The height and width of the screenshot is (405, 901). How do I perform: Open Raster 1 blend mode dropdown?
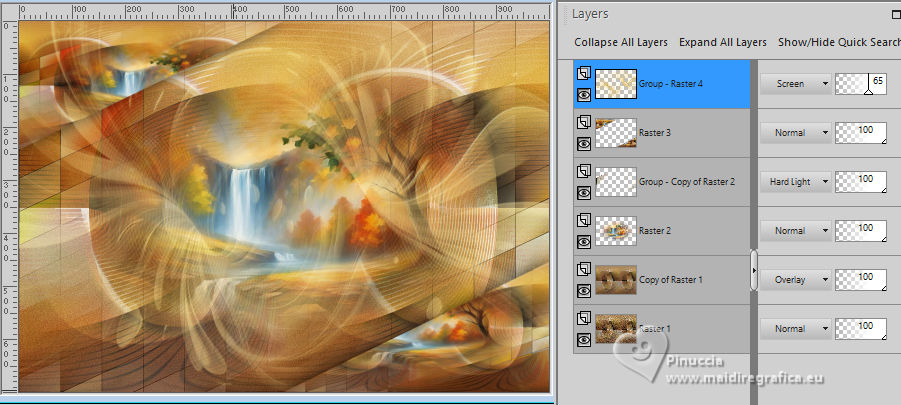tap(796, 329)
